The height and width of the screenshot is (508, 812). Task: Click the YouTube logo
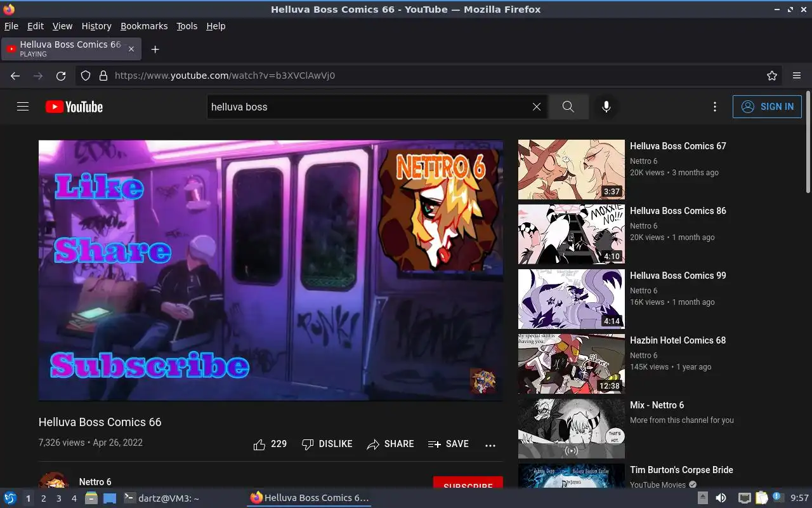(x=74, y=107)
